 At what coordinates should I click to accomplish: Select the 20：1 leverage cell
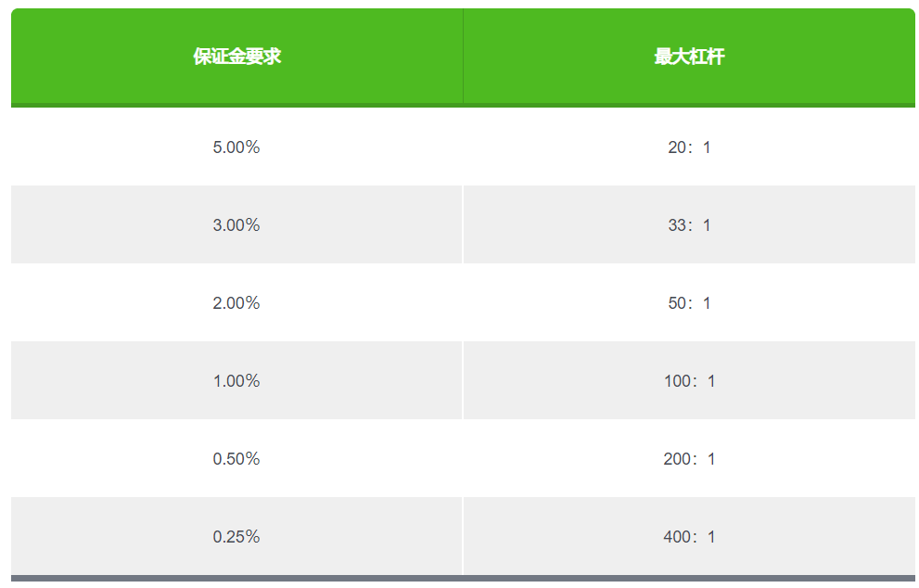point(689,147)
